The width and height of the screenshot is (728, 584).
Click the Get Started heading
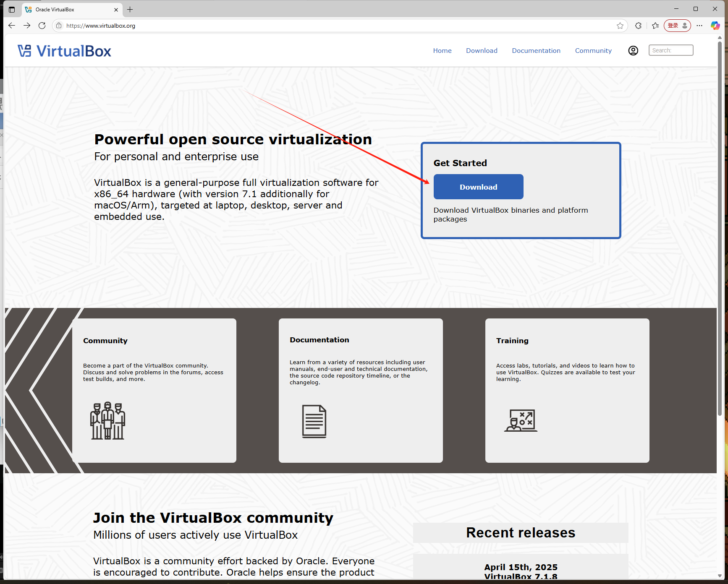click(x=460, y=163)
